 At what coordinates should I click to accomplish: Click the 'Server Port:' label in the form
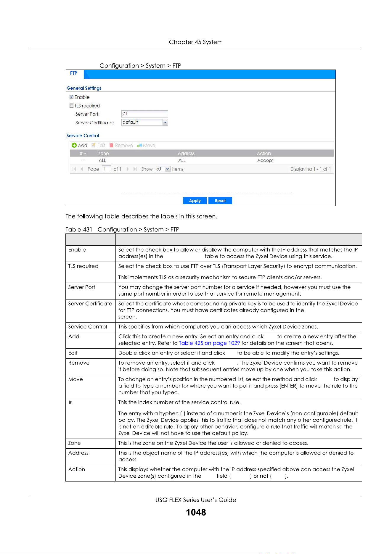coord(88,114)
